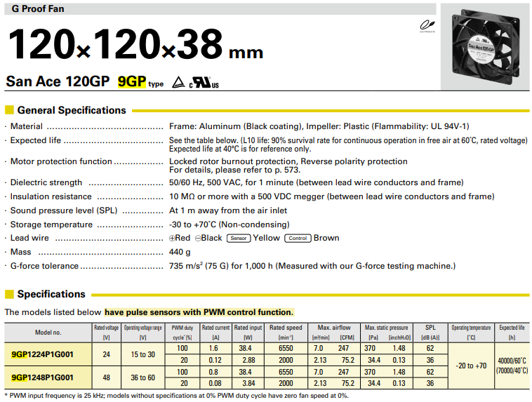Select model number 9GP1248P1G001

43,377
